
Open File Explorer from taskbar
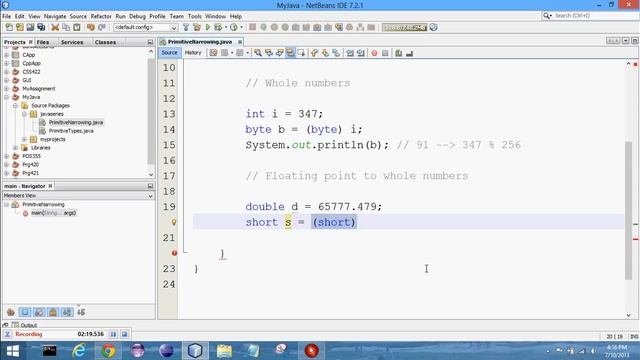[224, 351]
